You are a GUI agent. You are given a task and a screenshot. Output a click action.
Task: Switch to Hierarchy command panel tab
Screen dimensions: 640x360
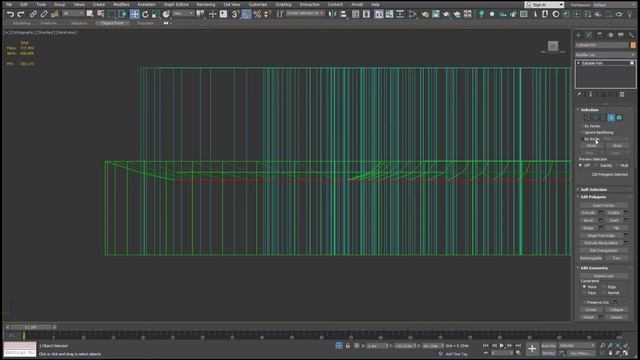[x=600, y=35]
